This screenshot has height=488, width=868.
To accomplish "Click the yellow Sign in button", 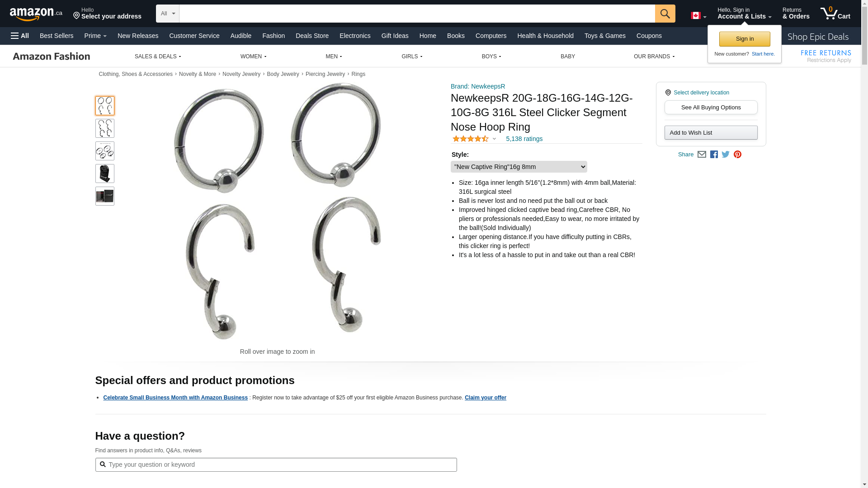I will coord(745,39).
